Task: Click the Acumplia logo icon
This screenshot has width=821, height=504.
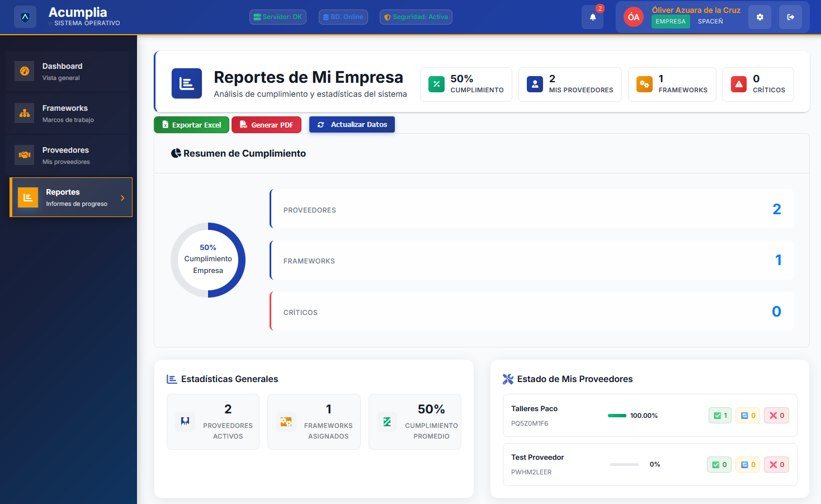Action: (x=25, y=17)
